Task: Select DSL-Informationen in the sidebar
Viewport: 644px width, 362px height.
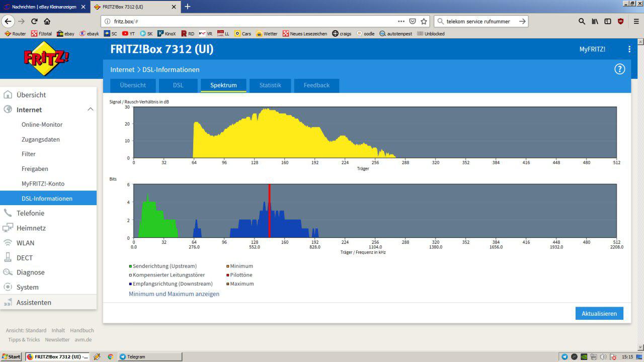Action: 48,198
